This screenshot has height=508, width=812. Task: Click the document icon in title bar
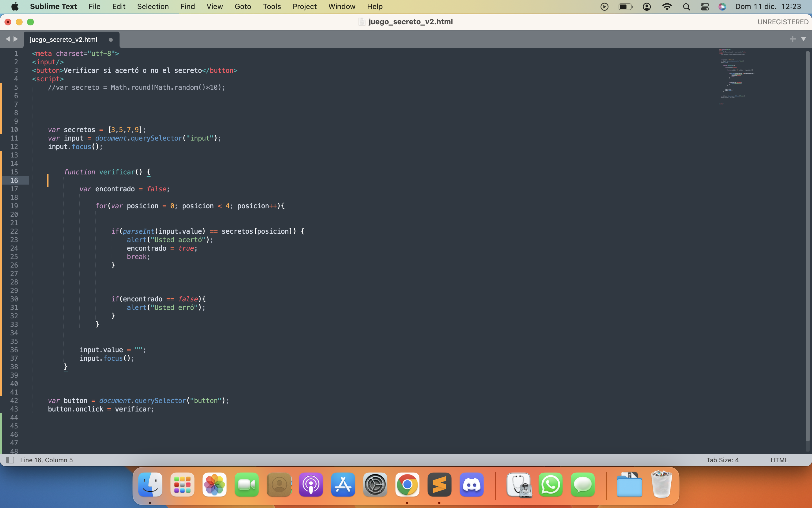[362, 22]
